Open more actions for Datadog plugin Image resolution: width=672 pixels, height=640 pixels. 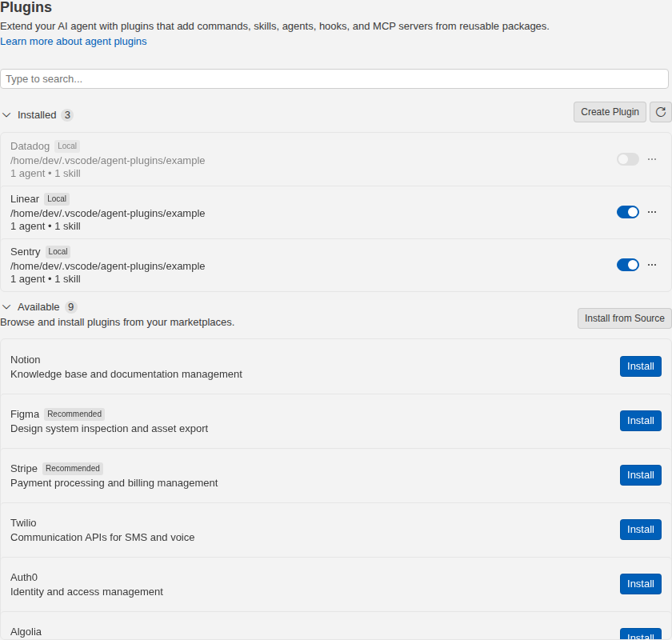tap(652, 159)
